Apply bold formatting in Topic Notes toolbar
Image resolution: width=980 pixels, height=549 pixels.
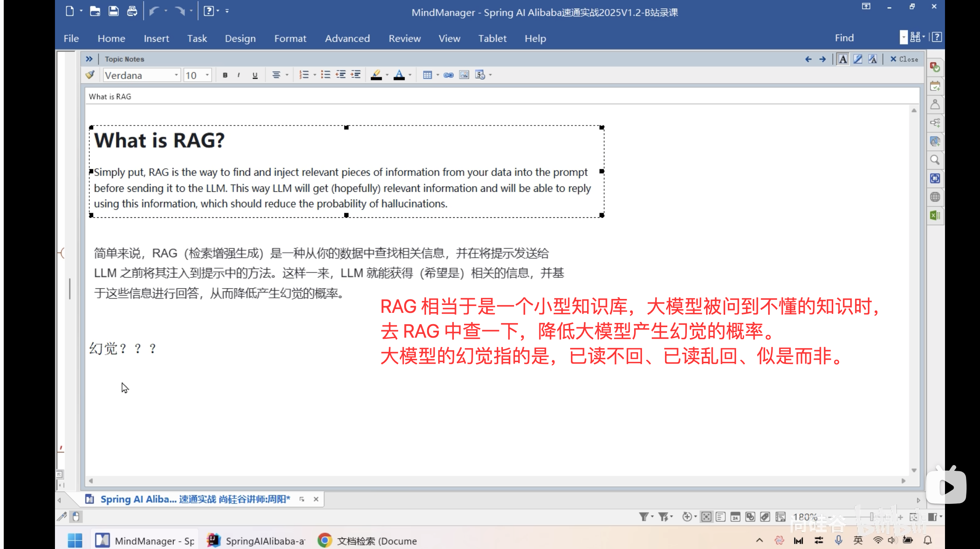(x=225, y=75)
